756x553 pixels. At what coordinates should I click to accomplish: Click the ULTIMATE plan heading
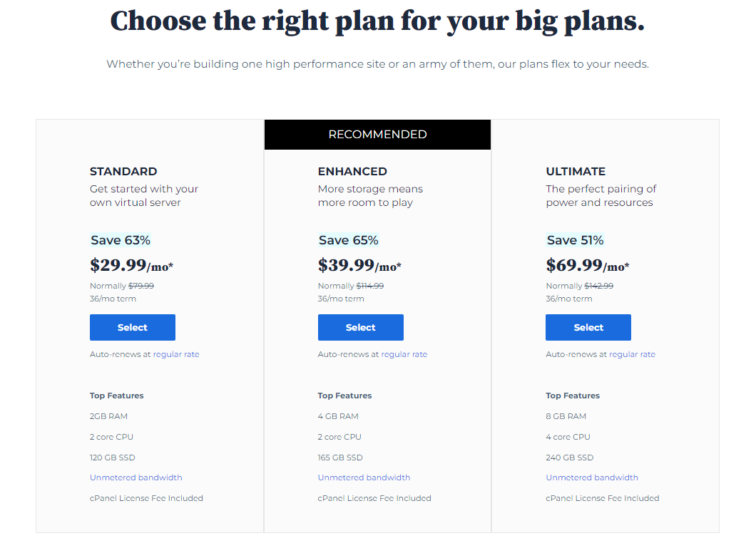[576, 172]
